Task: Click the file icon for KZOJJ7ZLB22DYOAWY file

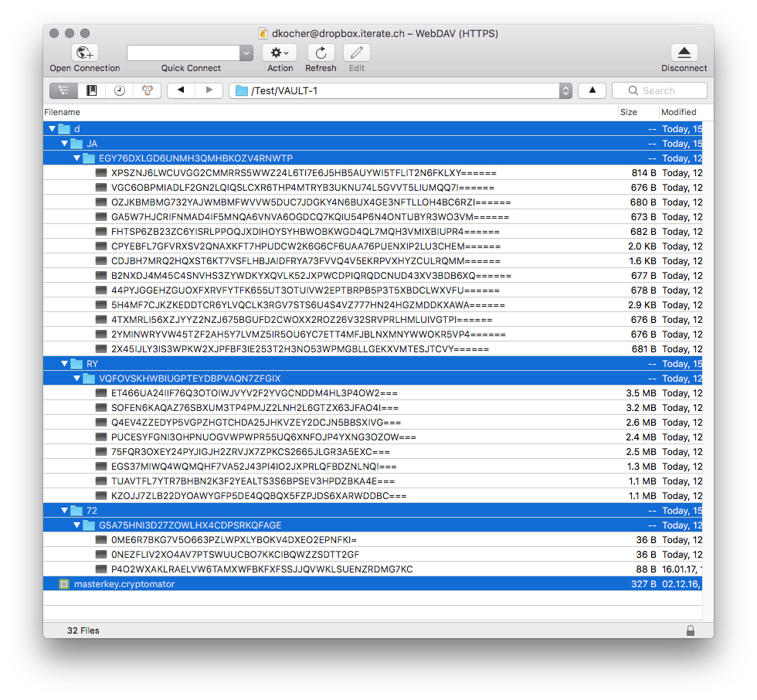Action: pyautogui.click(x=101, y=496)
